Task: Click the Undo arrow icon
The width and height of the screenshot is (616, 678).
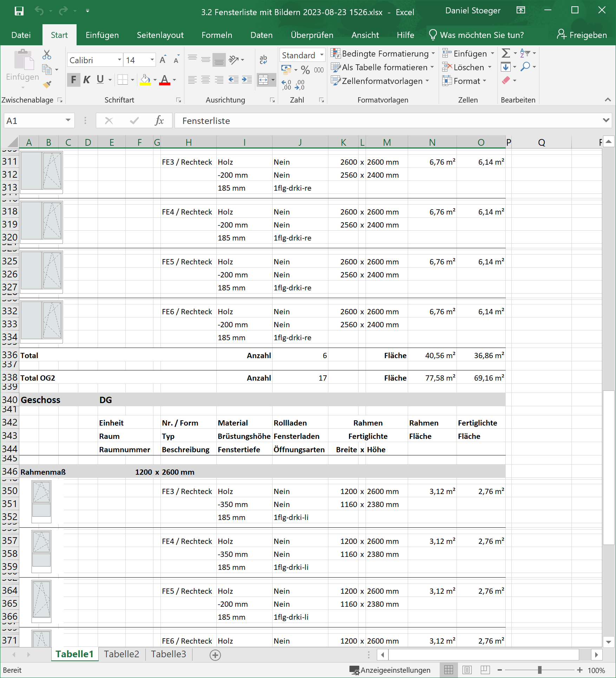Action: tap(39, 11)
